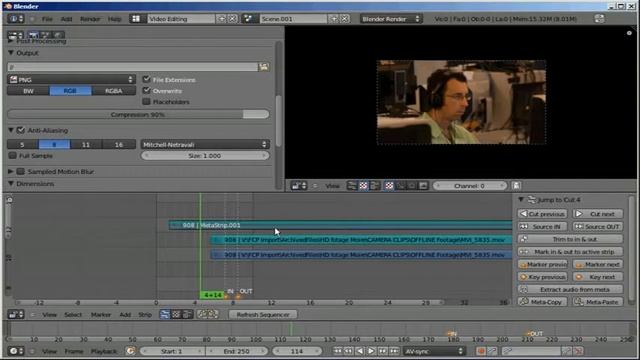Viewport: 640px width, 360px height.
Task: Toggle the Overwrite checkbox
Action: (x=147, y=90)
